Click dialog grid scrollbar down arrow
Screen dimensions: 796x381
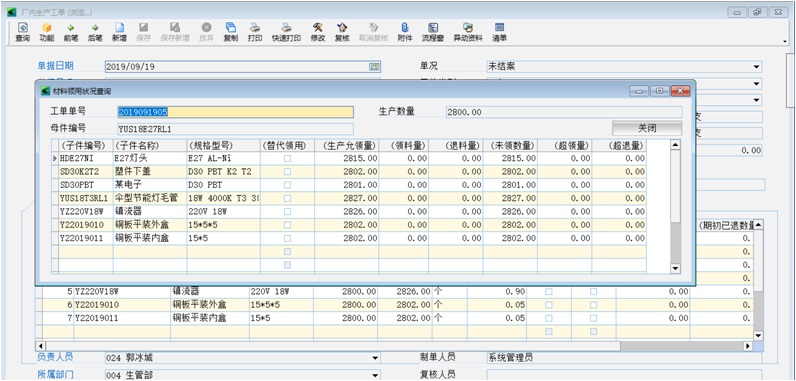click(675, 268)
